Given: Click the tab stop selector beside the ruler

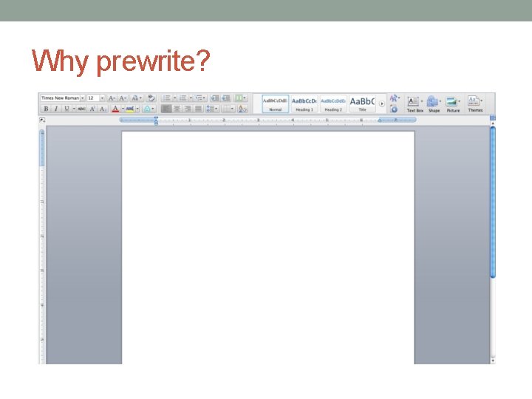Looking at the screenshot, I should tap(42, 120).
